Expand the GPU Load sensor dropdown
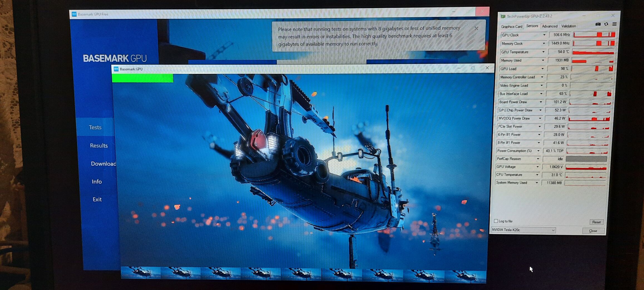Image resolution: width=644 pixels, height=290 pixels. (542, 69)
